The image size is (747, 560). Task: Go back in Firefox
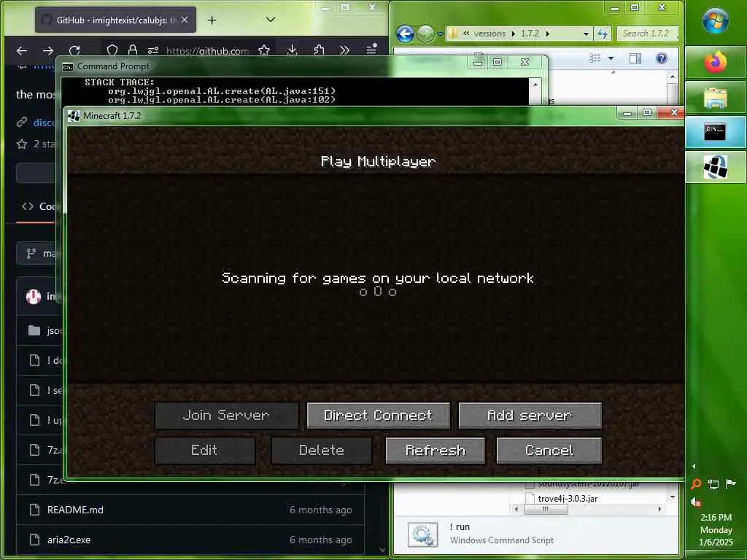[x=22, y=50]
